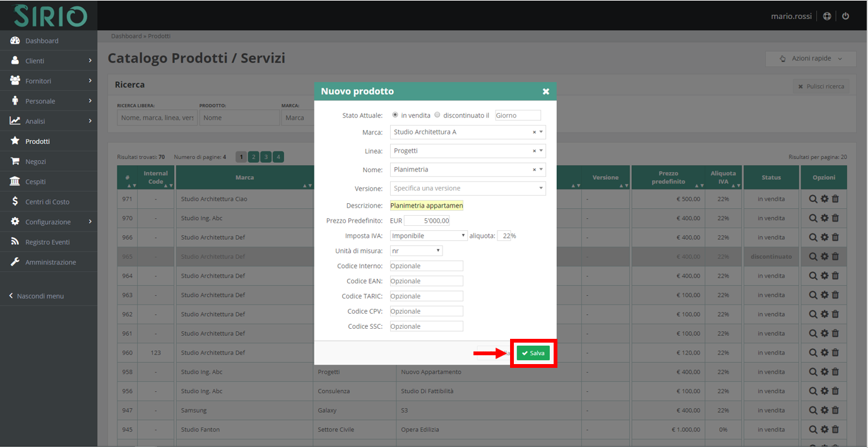868x448 pixels.
Task: Select the 'in vendita' radio button
Action: [395, 115]
